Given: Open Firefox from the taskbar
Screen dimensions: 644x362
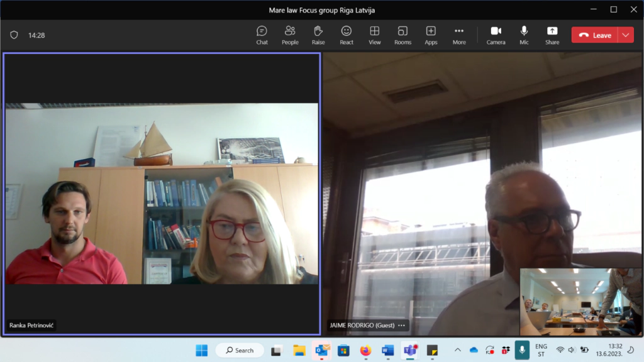Looking at the screenshot, I should 365,350.
